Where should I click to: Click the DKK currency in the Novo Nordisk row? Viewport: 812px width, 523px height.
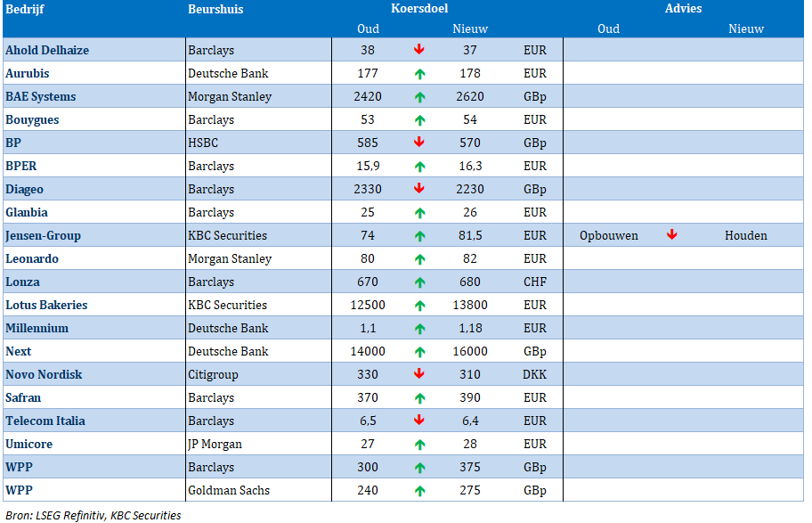pos(535,375)
